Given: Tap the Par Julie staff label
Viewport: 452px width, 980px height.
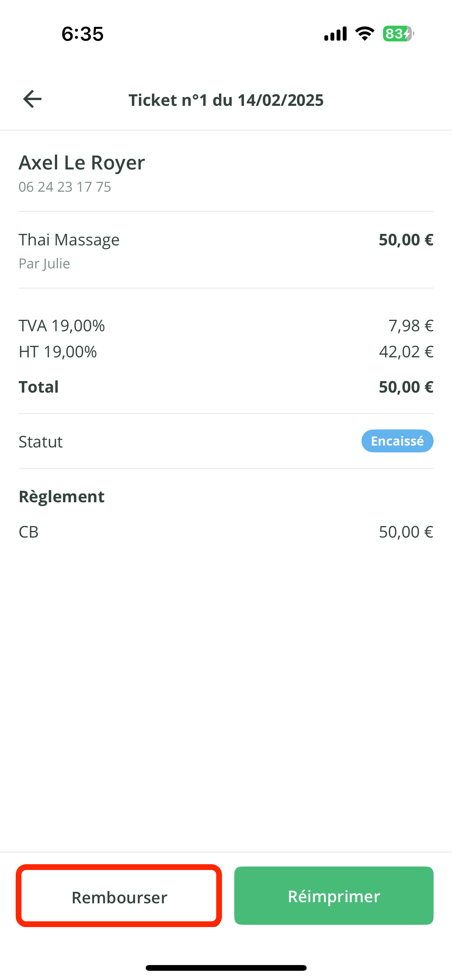Looking at the screenshot, I should (x=44, y=264).
